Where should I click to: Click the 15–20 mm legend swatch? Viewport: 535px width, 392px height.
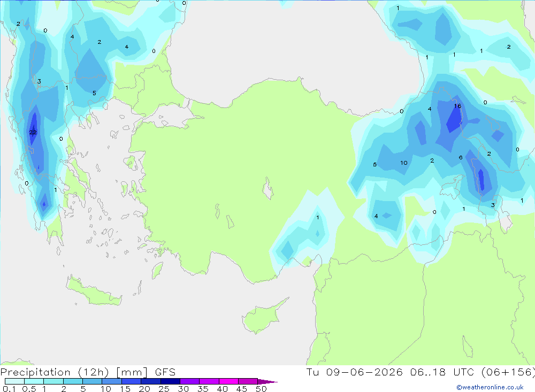tap(132, 381)
